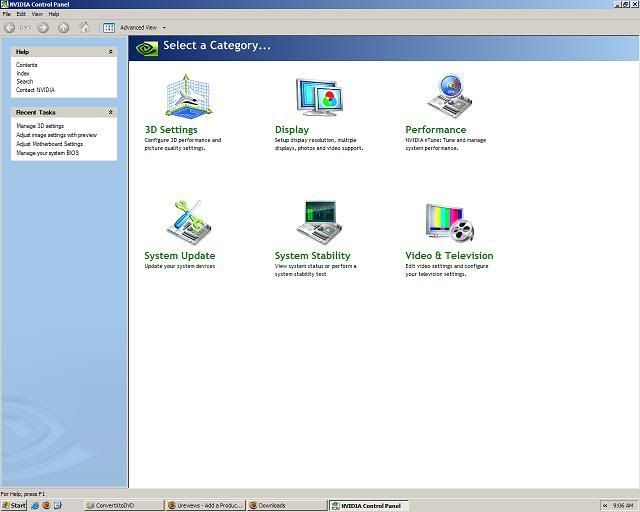Click 'Update your system devices' description
640x512 pixels.
180,266
